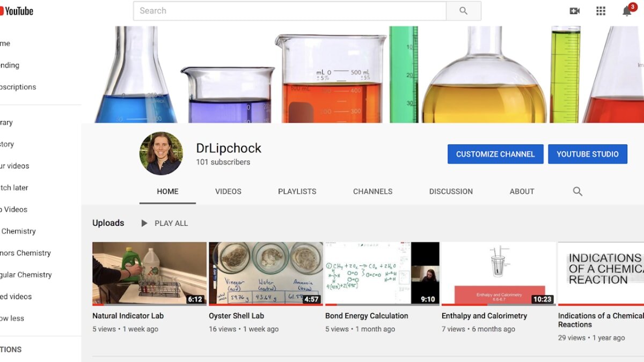Click the Customize Channel button

[x=495, y=154]
